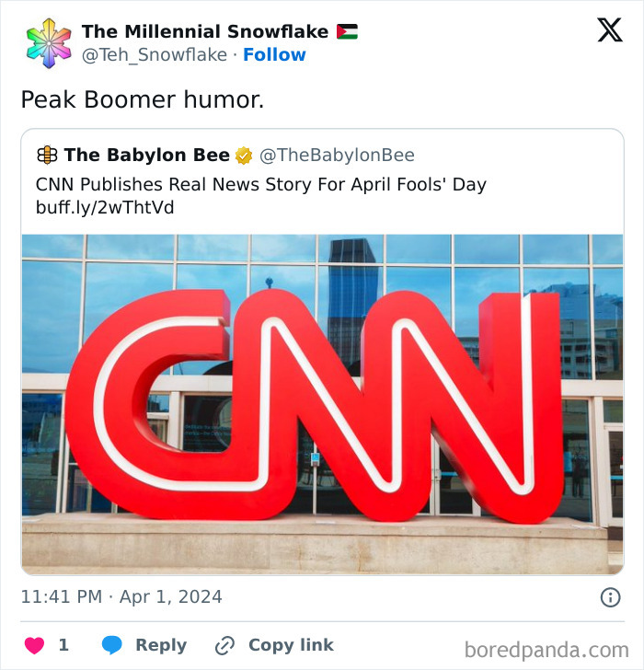This screenshot has width=644, height=670.
Task: Click the 11:41 PM Apr 1, 2024 timestamp
Action: [121, 597]
